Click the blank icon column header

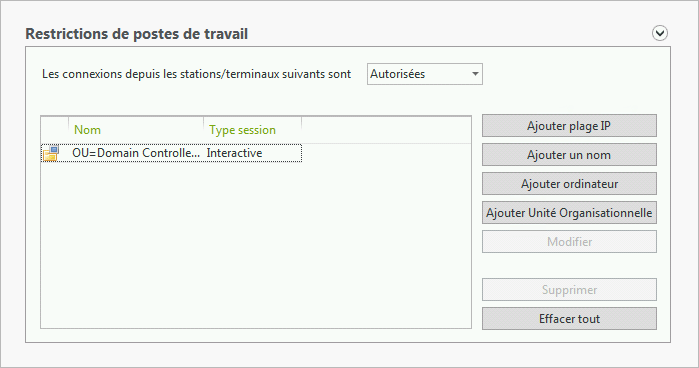point(55,130)
